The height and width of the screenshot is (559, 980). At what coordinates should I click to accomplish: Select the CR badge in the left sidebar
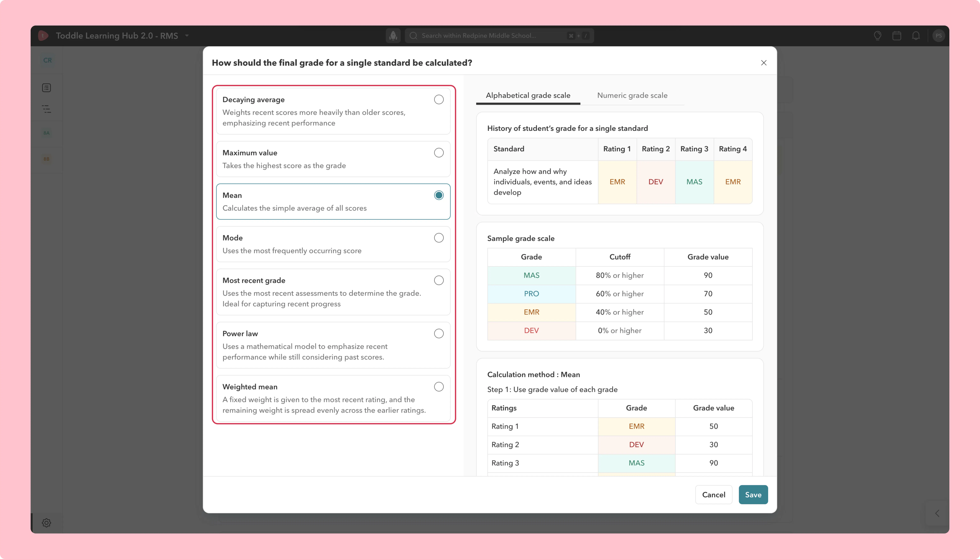(47, 60)
